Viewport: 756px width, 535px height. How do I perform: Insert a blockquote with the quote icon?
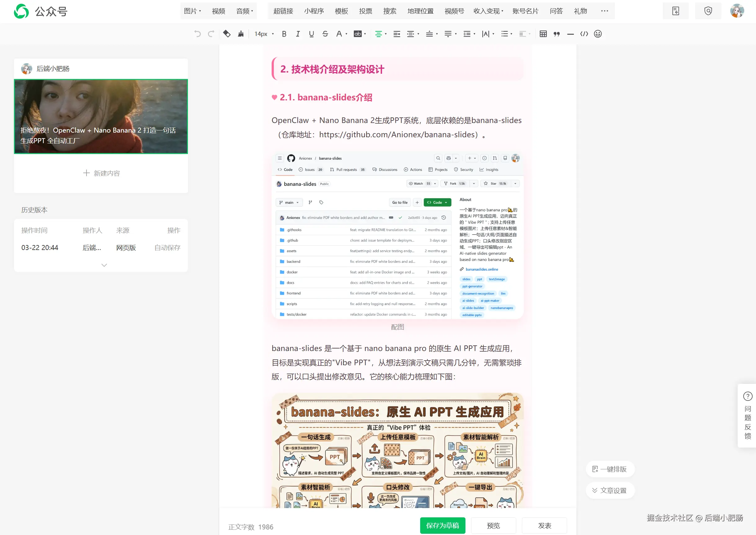[x=557, y=33]
